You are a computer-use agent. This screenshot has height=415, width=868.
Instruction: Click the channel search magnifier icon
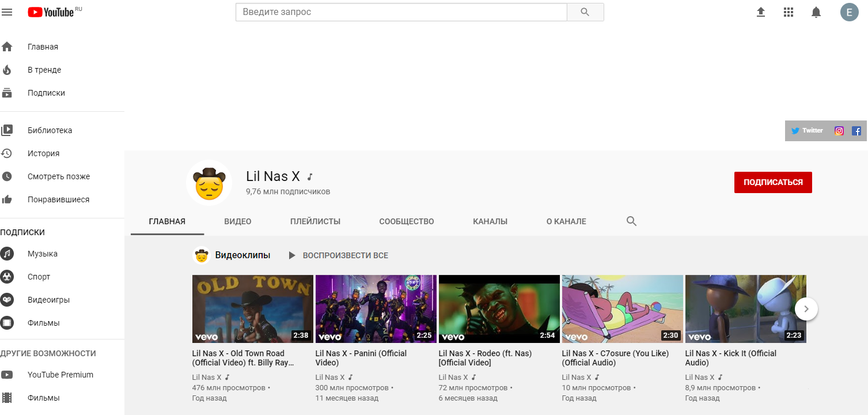631,221
